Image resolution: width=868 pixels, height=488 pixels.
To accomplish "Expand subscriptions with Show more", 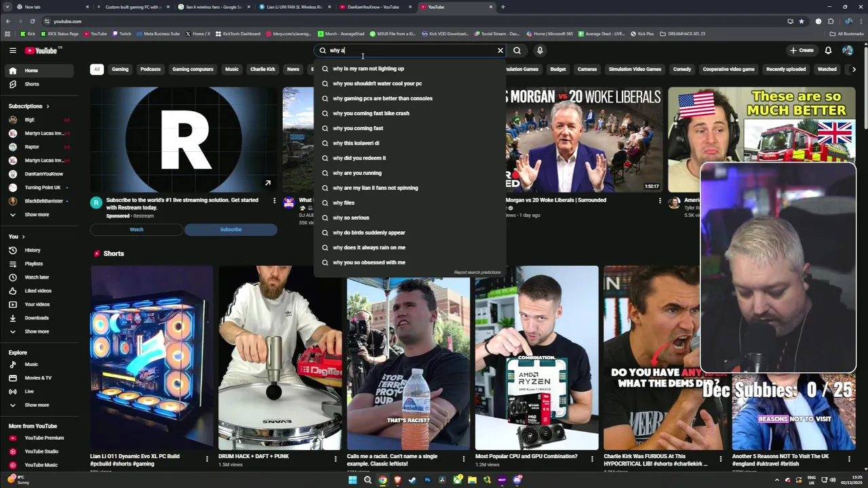I will click(39, 215).
